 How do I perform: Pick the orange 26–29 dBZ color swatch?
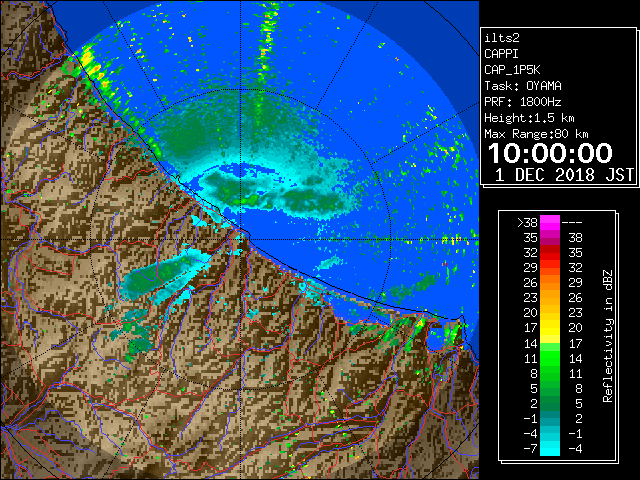pyautogui.click(x=550, y=283)
